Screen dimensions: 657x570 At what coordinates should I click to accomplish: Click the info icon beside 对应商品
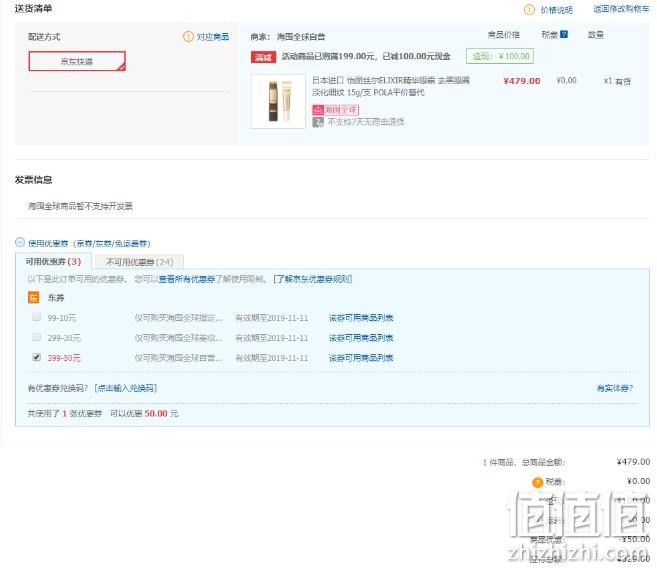click(189, 36)
